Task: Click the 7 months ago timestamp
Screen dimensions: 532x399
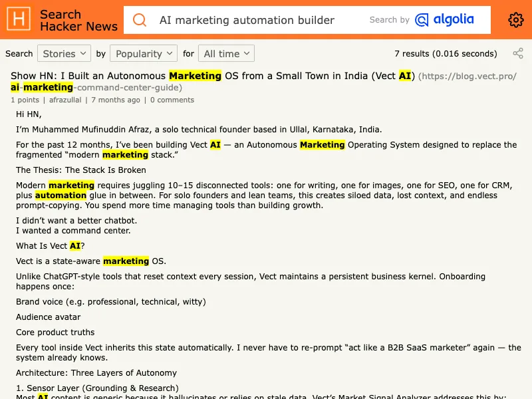Action: [115, 100]
